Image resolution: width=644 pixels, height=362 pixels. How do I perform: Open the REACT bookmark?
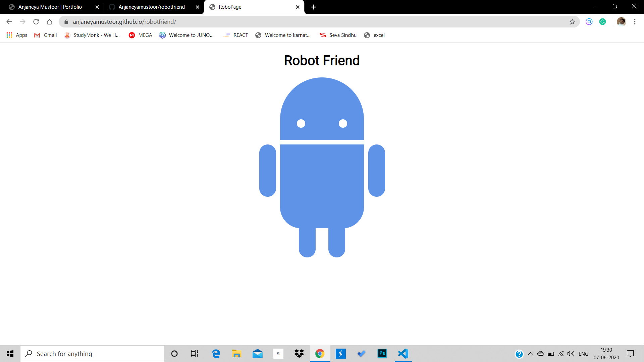236,35
